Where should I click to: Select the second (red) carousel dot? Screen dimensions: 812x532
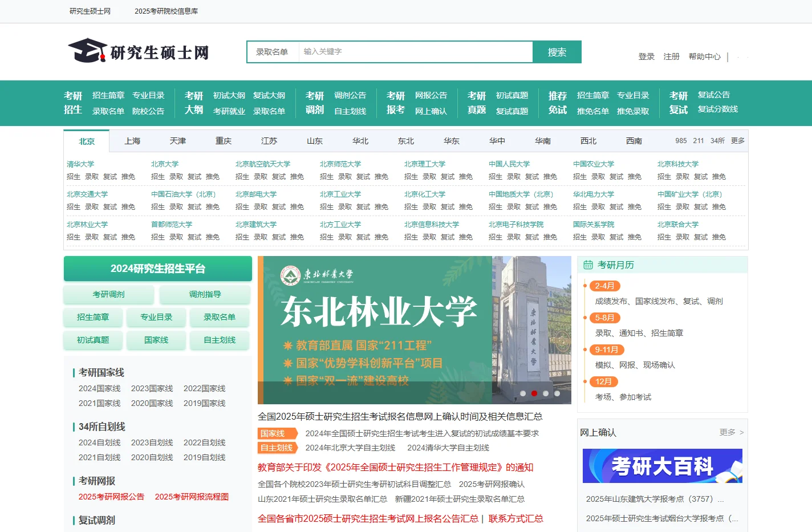coord(534,393)
